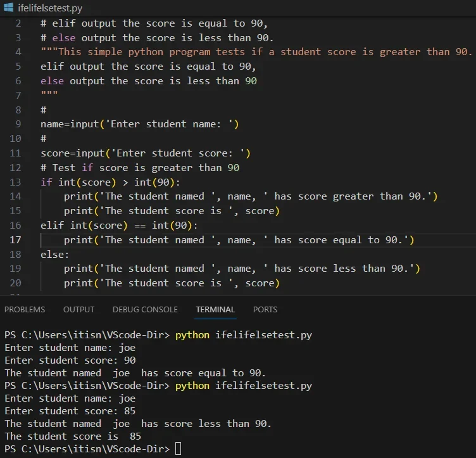Click the Windows icon beside ifelifelsetest.py

point(8,8)
